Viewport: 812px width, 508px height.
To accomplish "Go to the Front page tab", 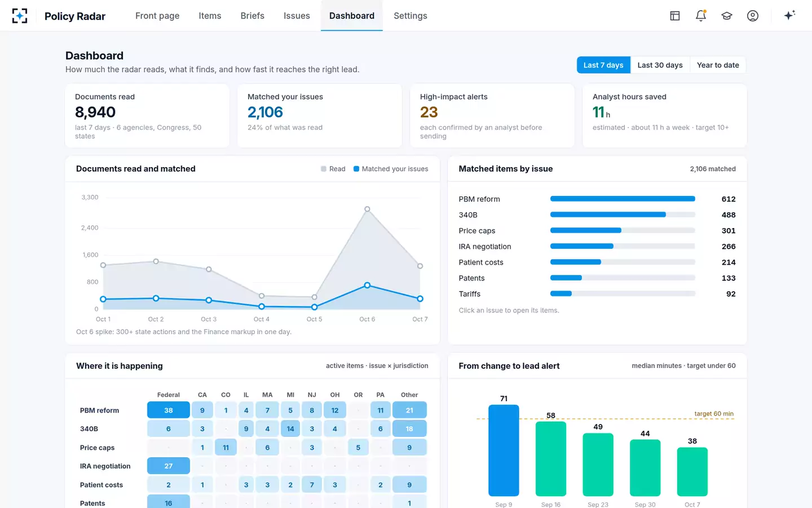I will point(157,16).
